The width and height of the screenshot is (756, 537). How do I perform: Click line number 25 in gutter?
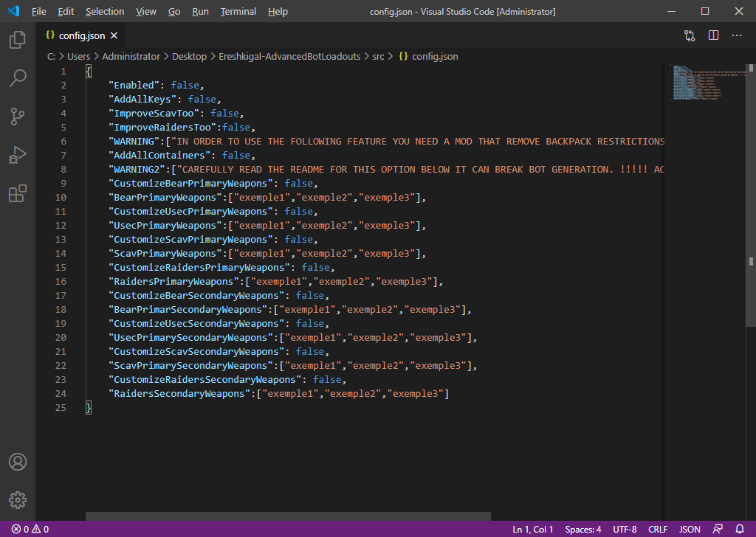61,407
